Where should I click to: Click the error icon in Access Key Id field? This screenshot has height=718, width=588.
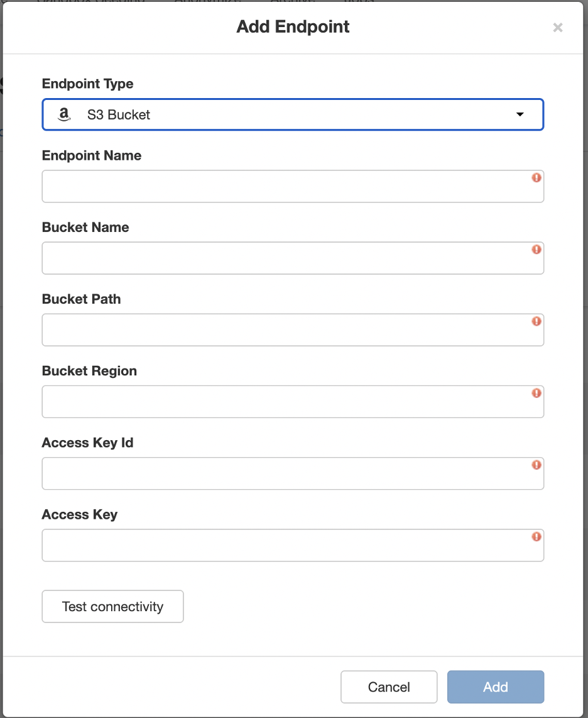tap(536, 465)
